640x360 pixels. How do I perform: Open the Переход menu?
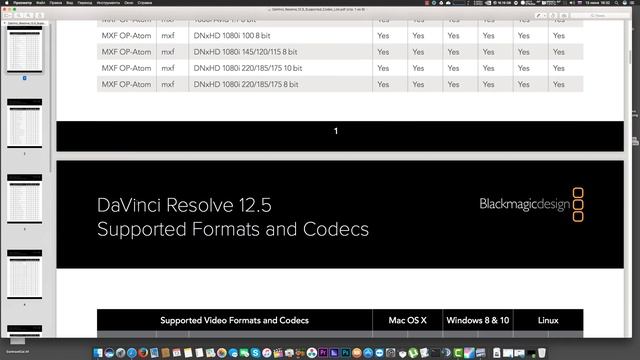84,2
